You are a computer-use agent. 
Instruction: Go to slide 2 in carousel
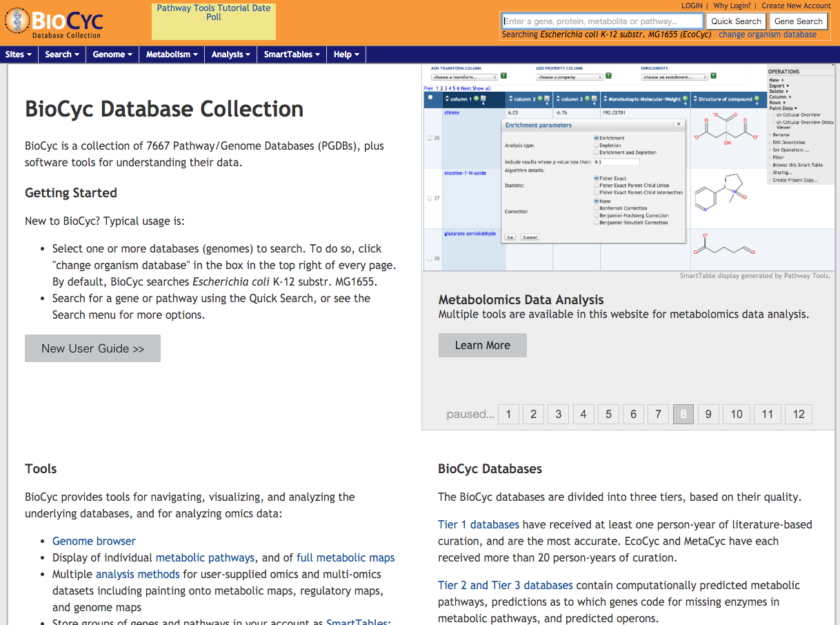(x=533, y=414)
